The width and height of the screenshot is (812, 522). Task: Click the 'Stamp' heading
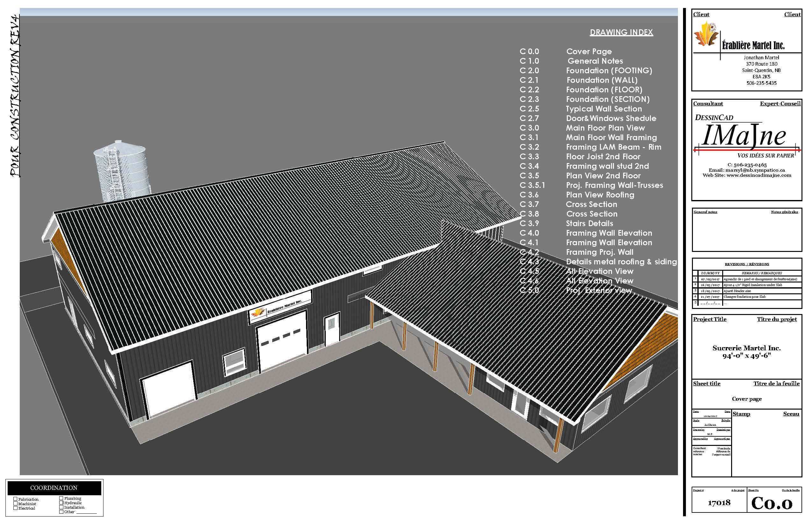741,414
